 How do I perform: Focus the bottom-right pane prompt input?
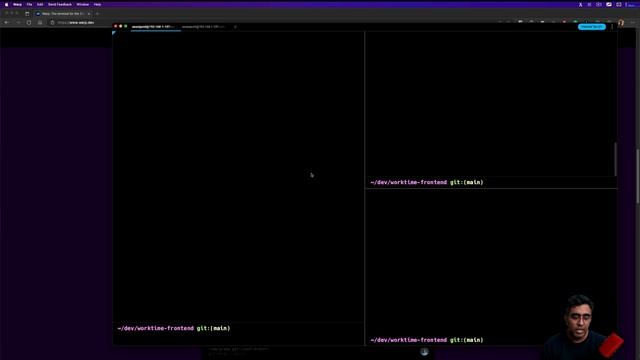click(491, 340)
